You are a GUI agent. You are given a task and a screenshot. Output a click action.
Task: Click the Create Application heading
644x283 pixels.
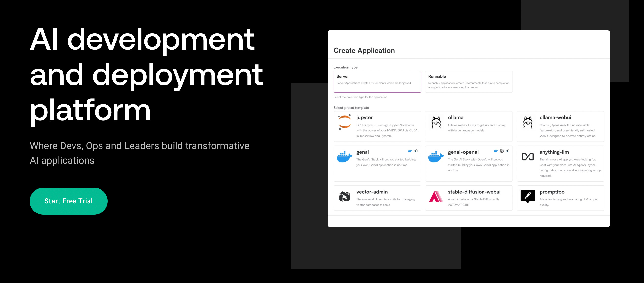pyautogui.click(x=364, y=50)
